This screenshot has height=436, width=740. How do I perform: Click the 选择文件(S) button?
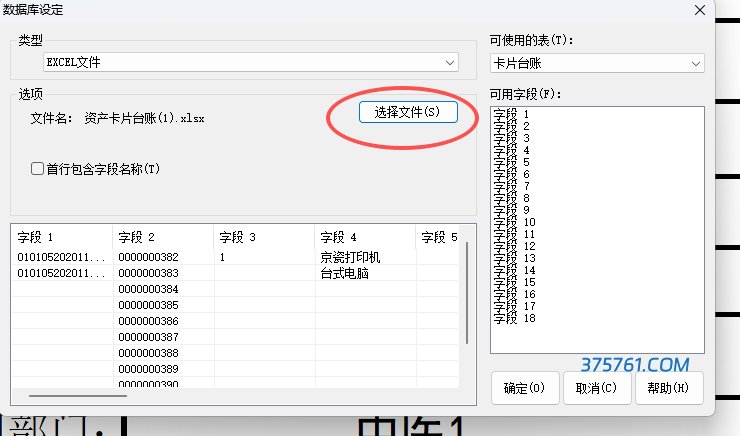[x=407, y=112]
